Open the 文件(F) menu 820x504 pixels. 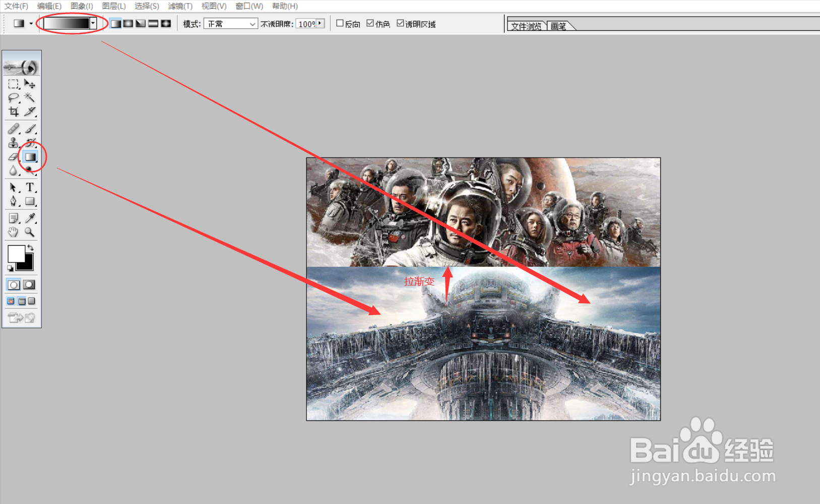(x=16, y=6)
